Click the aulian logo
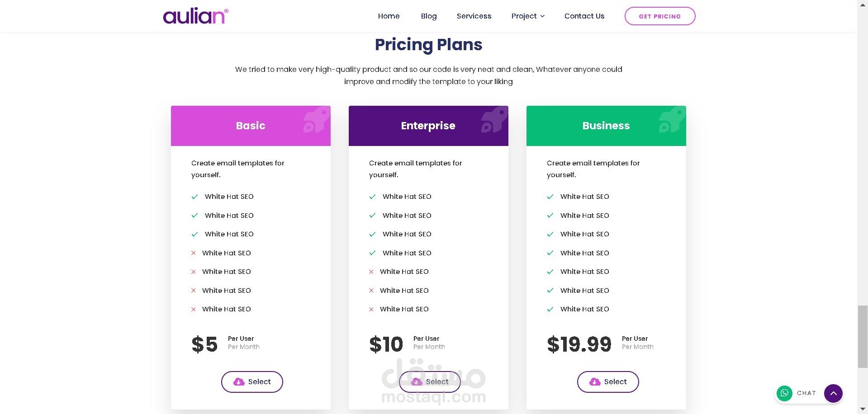Viewport: 868px width, 414px height. click(x=195, y=16)
